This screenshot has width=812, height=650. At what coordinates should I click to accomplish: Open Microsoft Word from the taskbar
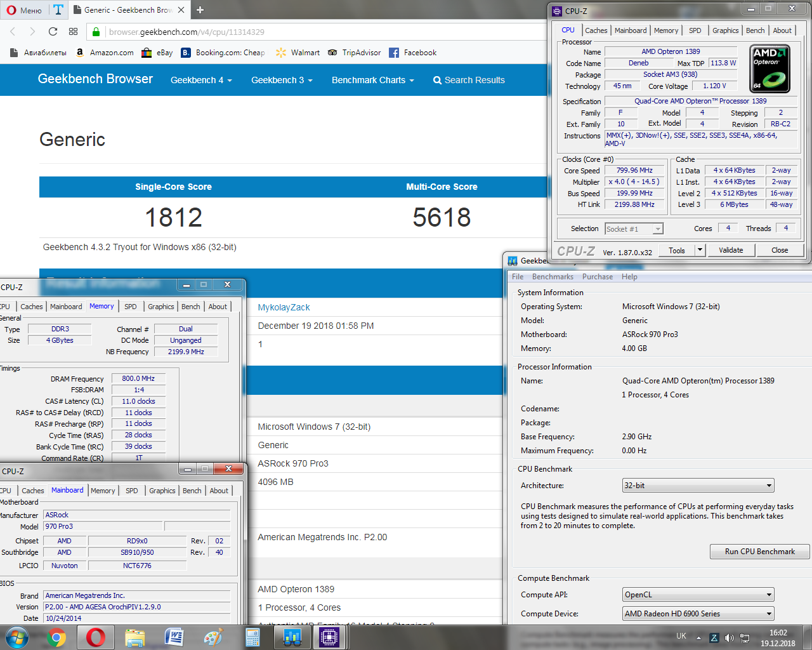click(x=174, y=637)
